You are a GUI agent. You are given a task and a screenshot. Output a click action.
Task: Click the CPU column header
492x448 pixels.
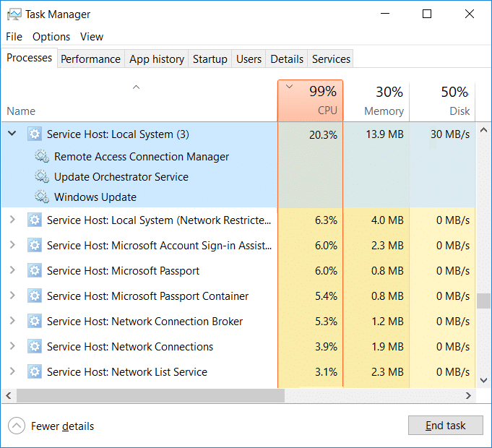click(310, 101)
